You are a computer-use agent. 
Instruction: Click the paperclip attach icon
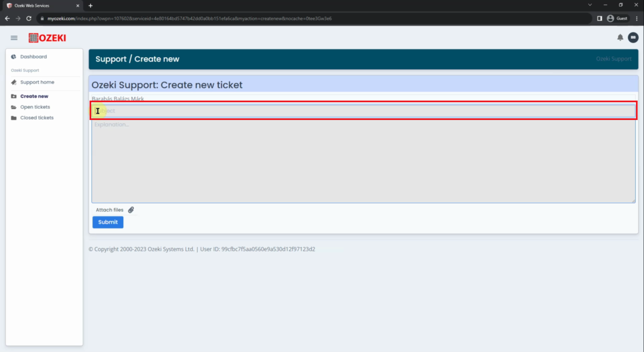131,210
